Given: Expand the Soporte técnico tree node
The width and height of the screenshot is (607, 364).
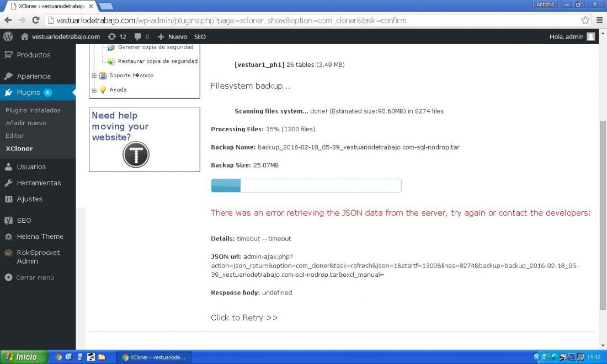Looking at the screenshot, I should [94, 76].
